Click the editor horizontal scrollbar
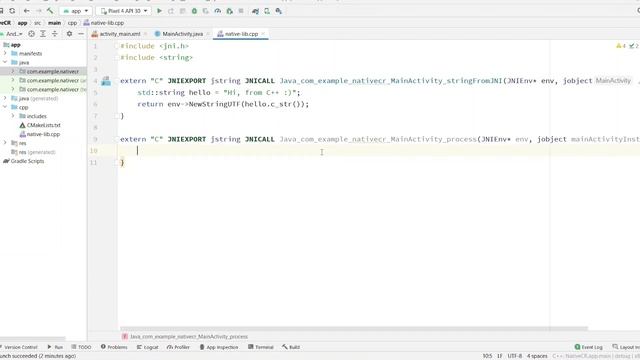Image resolution: width=640 pixels, height=360 pixels. (x=354, y=329)
